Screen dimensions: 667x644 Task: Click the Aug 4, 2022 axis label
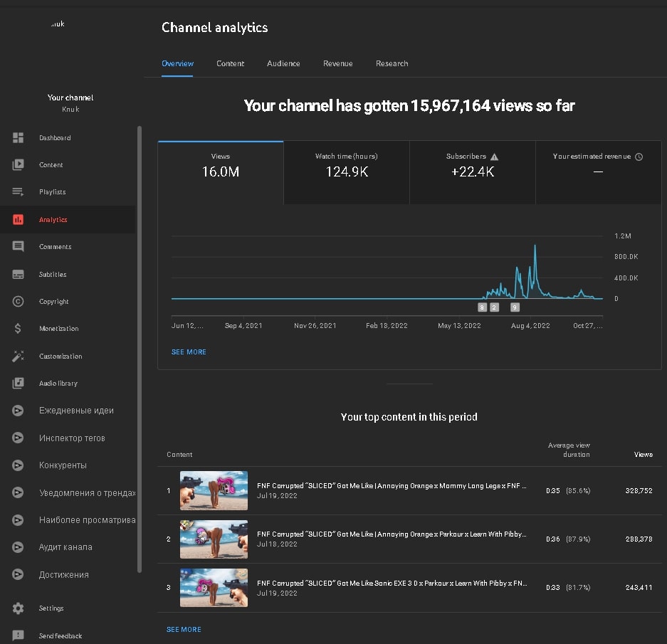(530, 325)
